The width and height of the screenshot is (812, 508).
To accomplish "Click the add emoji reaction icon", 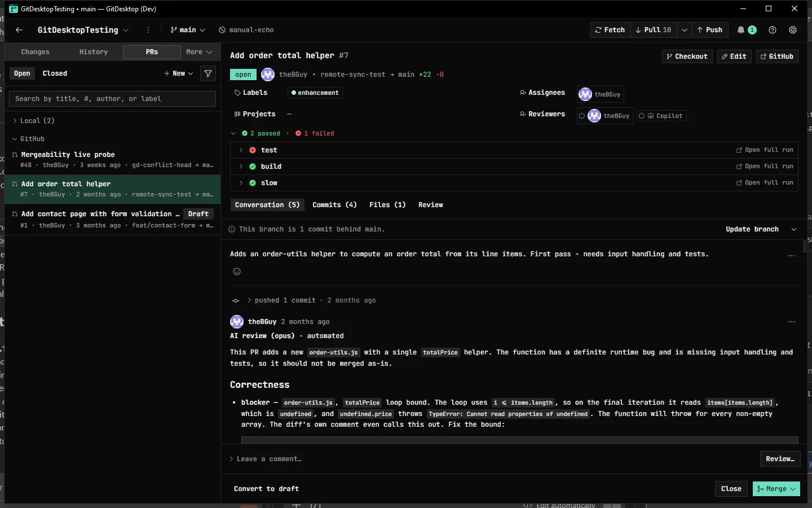I will point(237,271).
